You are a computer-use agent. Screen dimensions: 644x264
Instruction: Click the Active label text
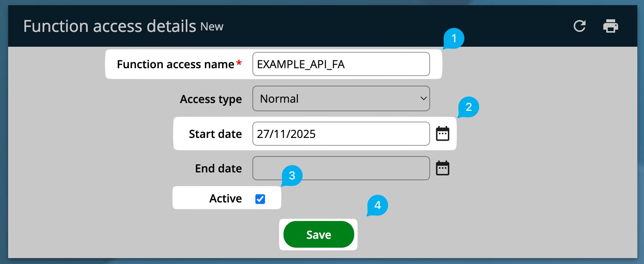[225, 199]
